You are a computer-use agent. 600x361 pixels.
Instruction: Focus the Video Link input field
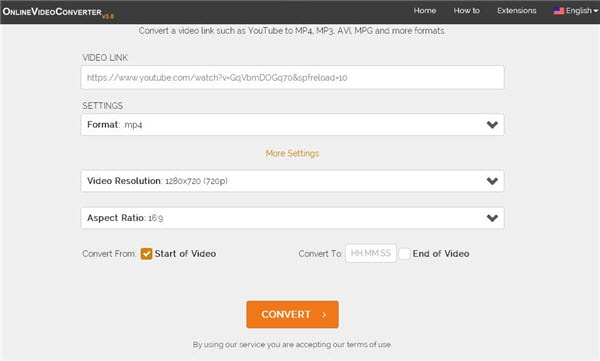tap(292, 78)
